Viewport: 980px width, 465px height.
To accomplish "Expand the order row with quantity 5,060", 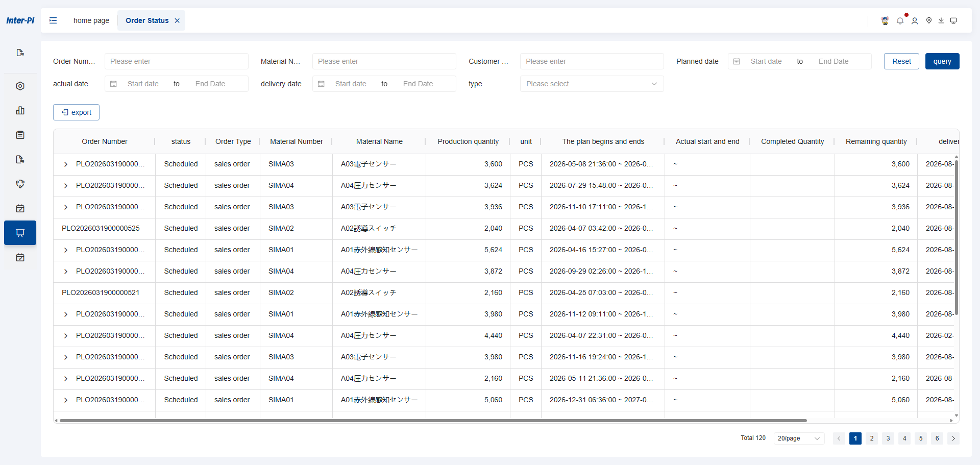I will pos(66,400).
